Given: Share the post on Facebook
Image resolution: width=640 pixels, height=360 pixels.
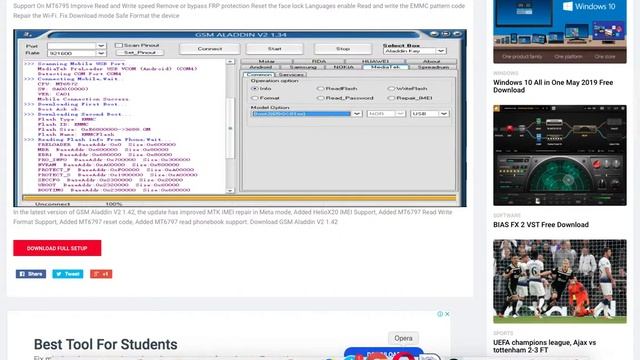Looking at the screenshot, I should click(31, 274).
